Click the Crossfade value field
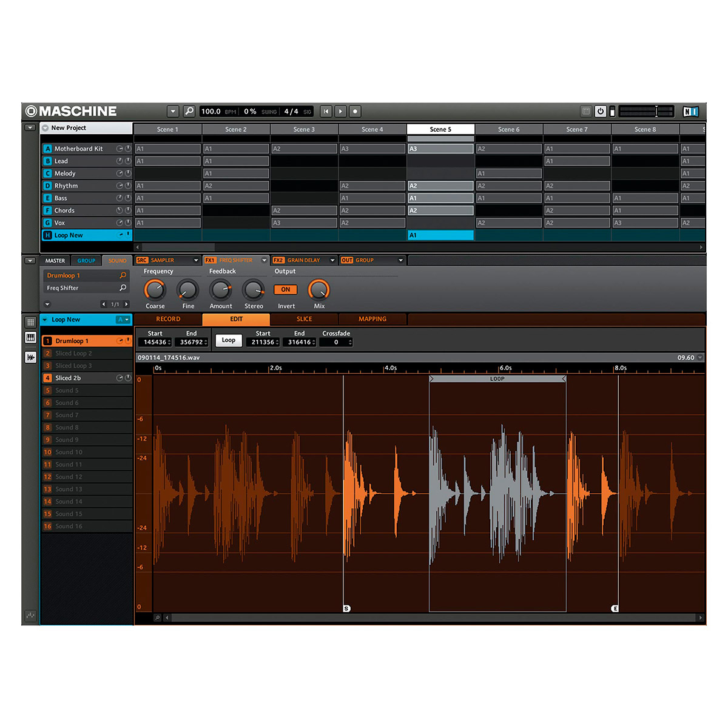Viewport: 728px width, 728px height. [336, 342]
